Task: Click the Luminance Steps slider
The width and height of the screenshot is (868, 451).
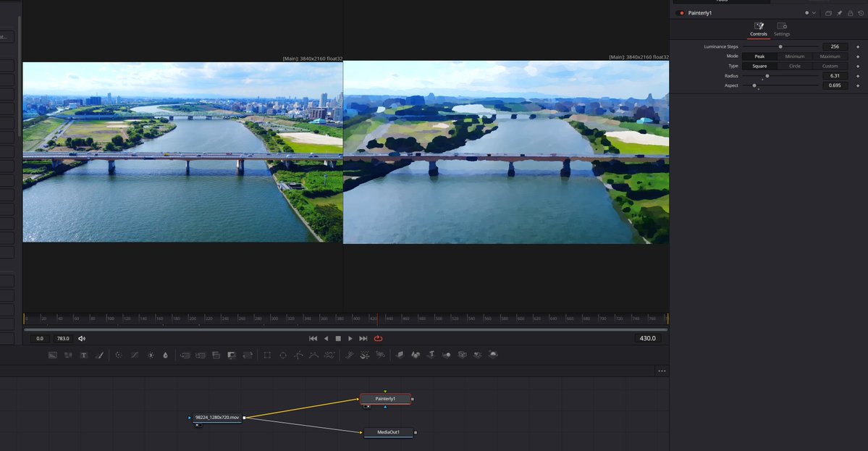Action: 780,47
